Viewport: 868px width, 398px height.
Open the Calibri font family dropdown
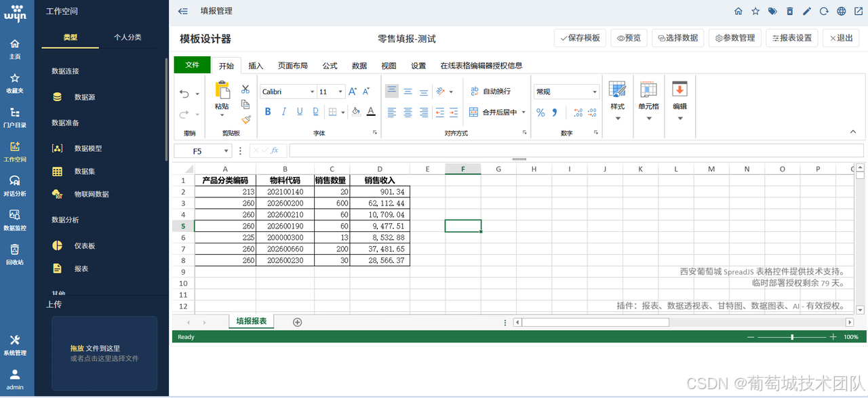tap(313, 92)
